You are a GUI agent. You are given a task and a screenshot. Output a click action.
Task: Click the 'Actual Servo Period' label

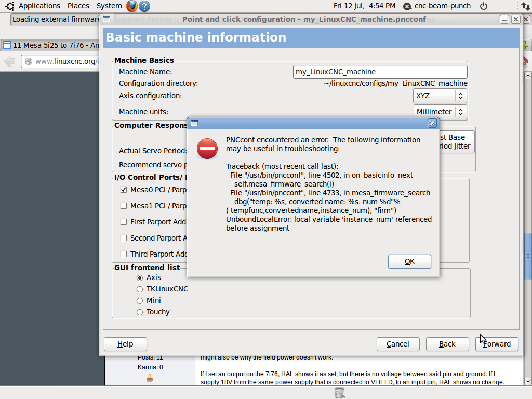pos(153,151)
